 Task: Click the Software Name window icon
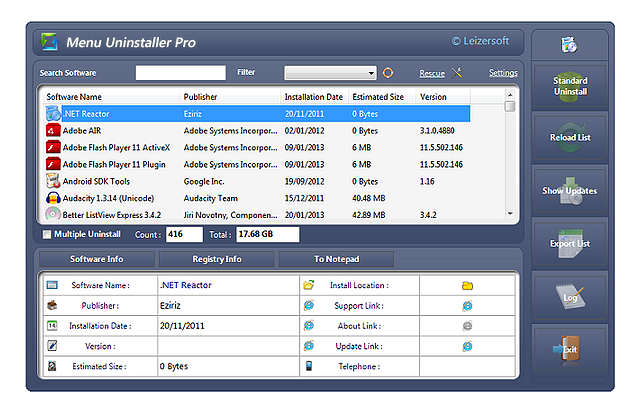coord(52,285)
